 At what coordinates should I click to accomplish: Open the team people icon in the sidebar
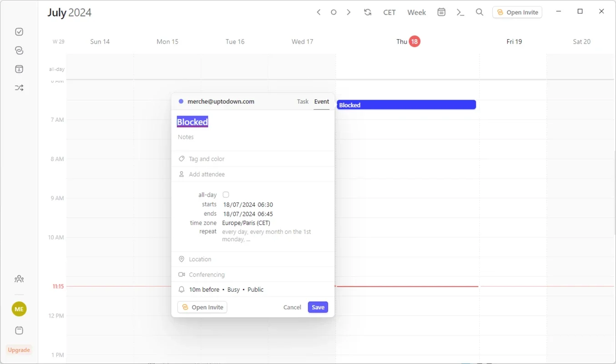click(19, 279)
